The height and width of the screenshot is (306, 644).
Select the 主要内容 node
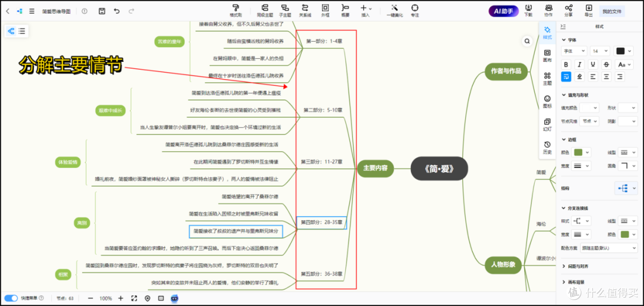point(376,168)
